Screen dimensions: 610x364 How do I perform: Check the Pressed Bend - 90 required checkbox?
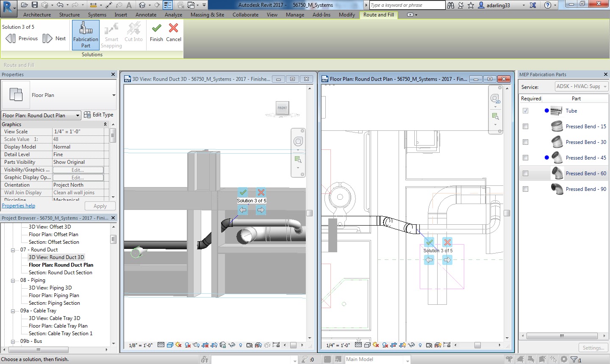click(x=525, y=189)
